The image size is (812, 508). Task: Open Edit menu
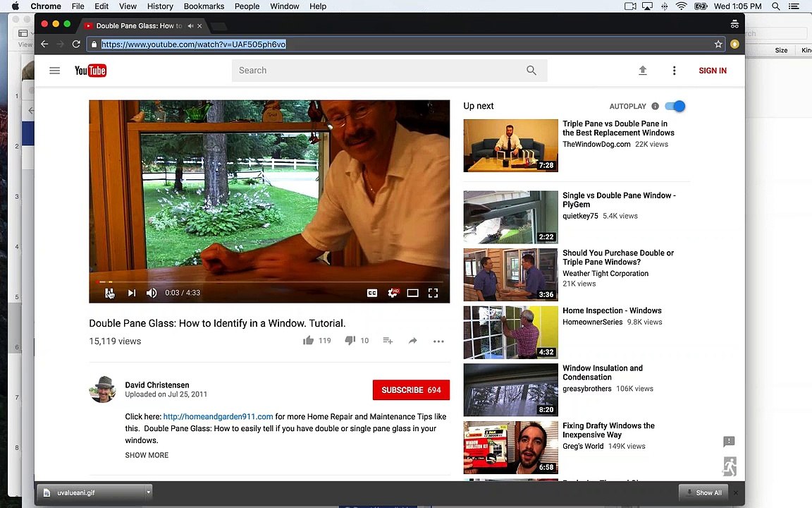pos(101,6)
